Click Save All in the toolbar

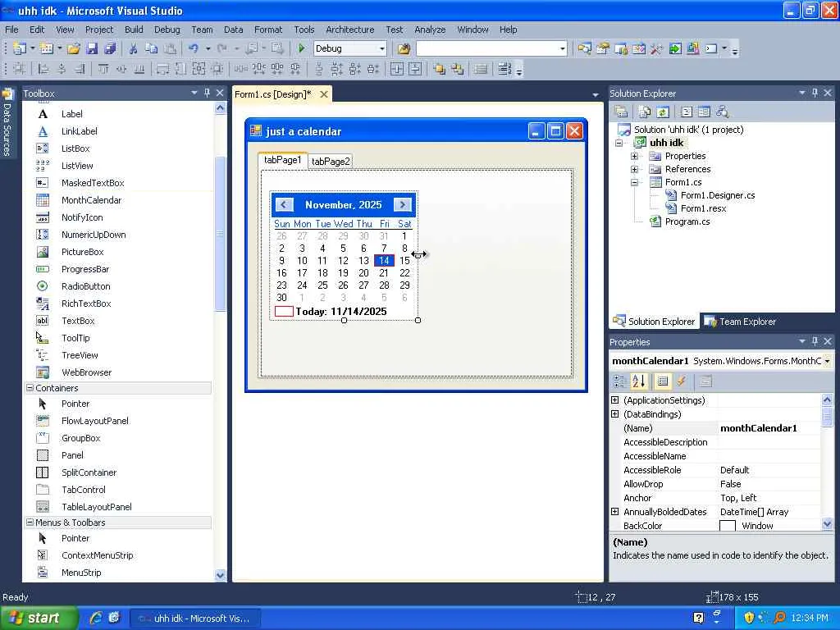(110, 48)
